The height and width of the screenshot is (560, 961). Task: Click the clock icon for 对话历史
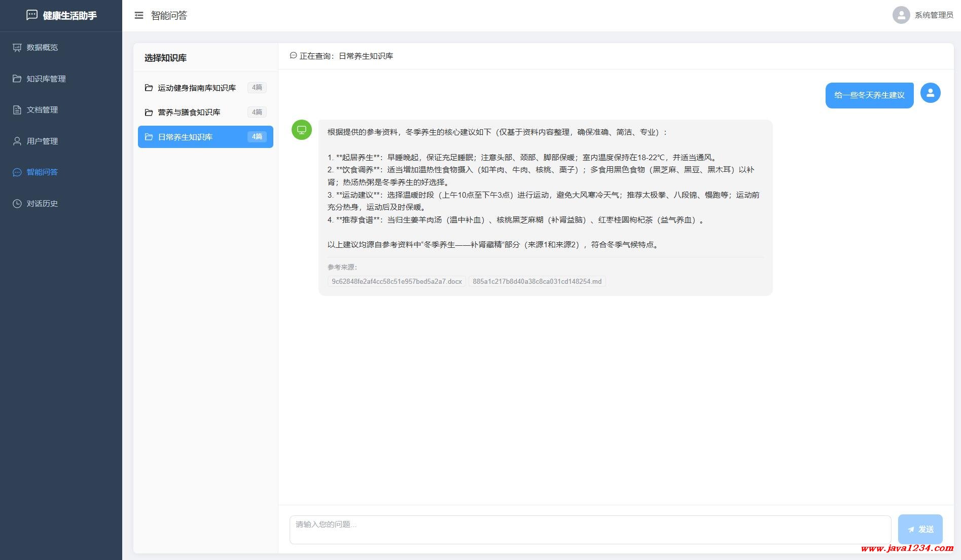point(17,204)
